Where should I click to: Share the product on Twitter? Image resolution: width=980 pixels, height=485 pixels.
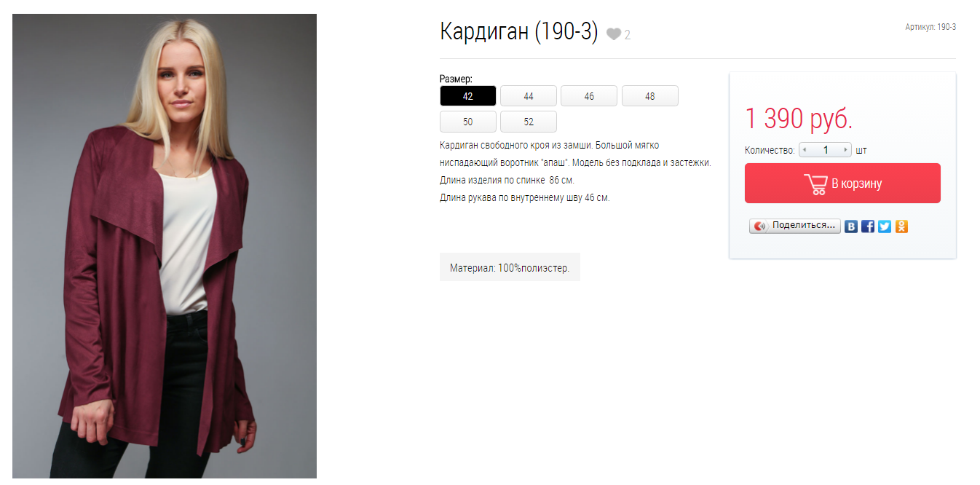(x=885, y=226)
